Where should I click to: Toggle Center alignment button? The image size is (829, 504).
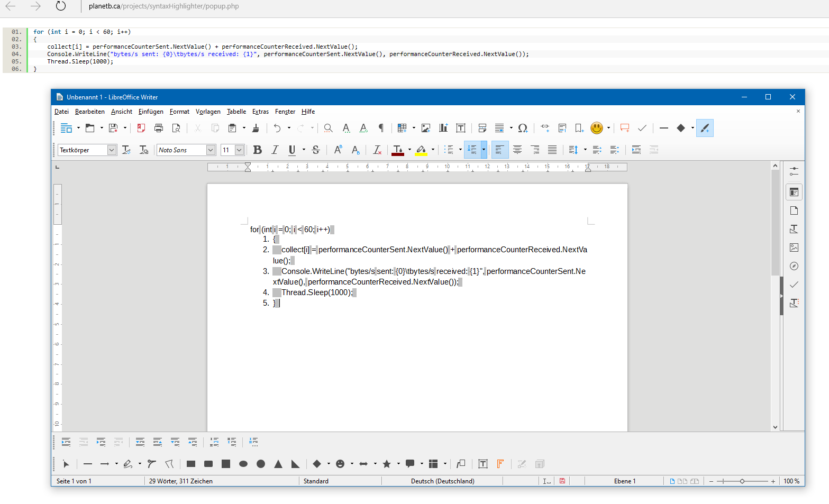point(517,150)
